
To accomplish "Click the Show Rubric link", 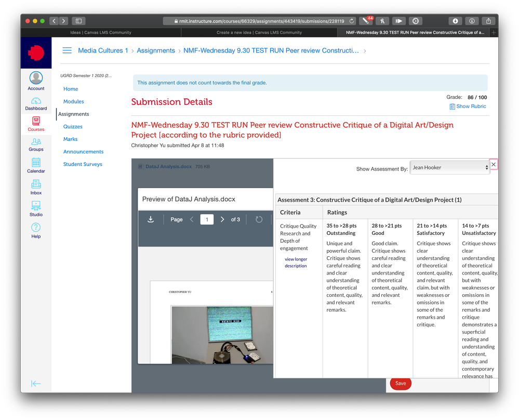I will [x=468, y=106].
